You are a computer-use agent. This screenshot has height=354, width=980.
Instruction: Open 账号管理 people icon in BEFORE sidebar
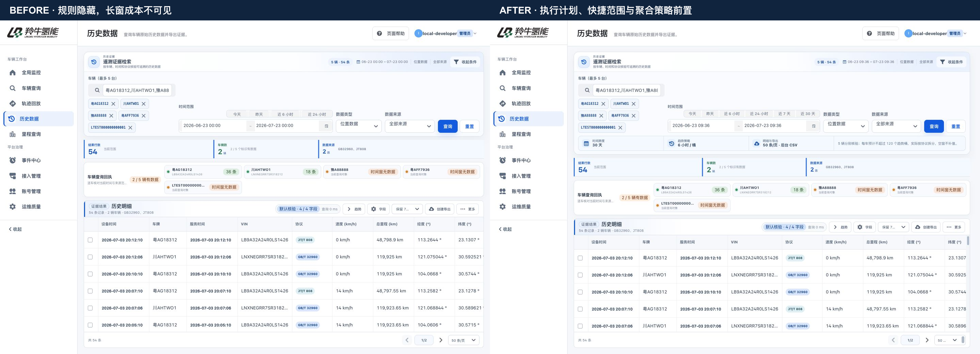[13, 191]
